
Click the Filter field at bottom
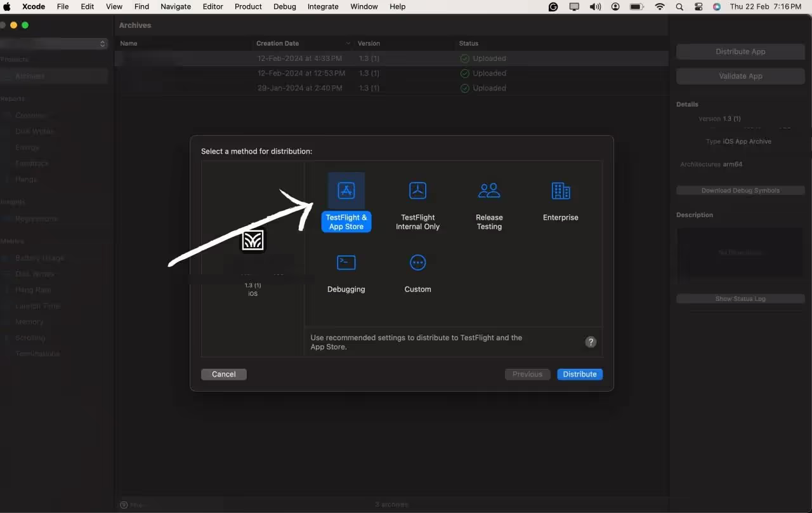[171, 505]
